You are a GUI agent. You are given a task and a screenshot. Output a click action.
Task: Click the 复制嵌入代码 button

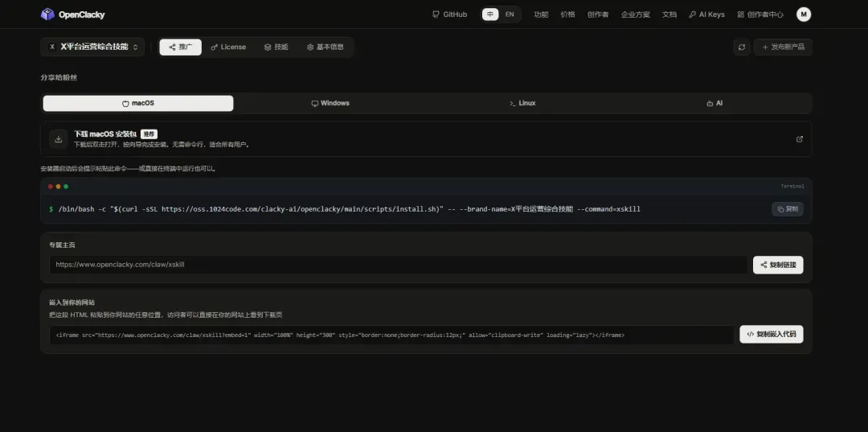tap(771, 335)
